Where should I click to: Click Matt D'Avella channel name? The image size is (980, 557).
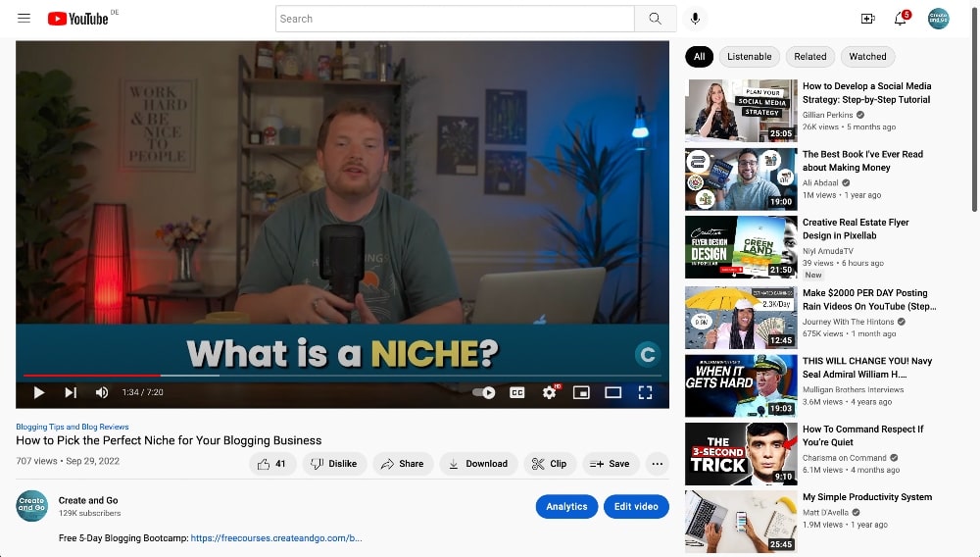825,513
